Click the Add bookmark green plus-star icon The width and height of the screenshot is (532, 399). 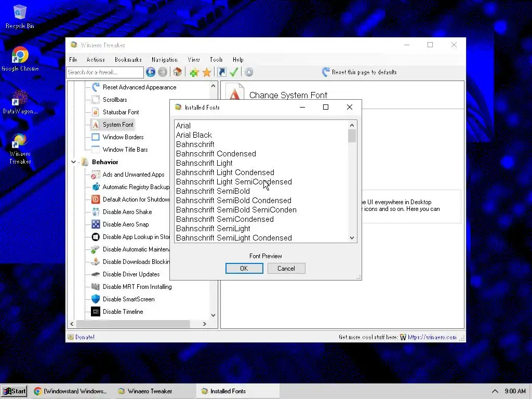tap(194, 72)
